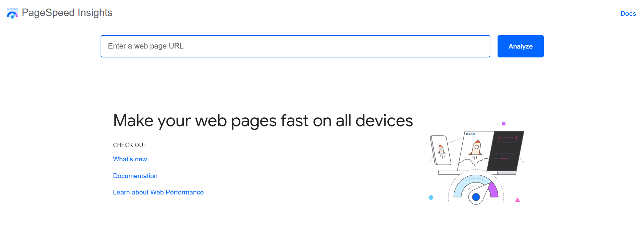Go to the Documentation link
Viewport: 644px width, 229px height.
click(x=135, y=176)
